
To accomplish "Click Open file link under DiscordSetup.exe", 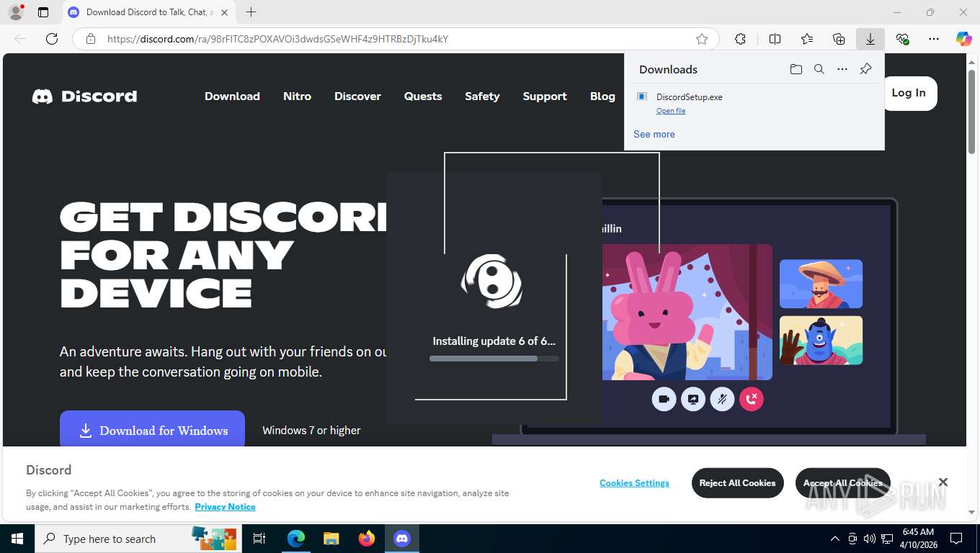I will 671,111.
